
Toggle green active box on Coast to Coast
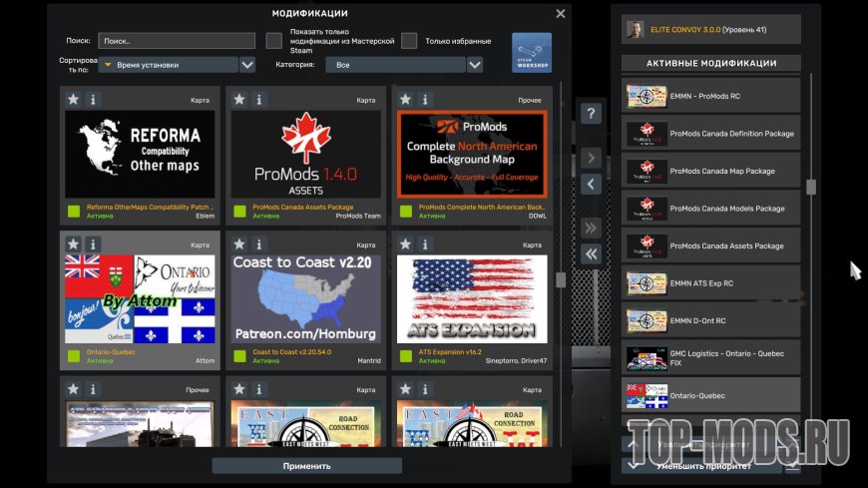coord(239,356)
